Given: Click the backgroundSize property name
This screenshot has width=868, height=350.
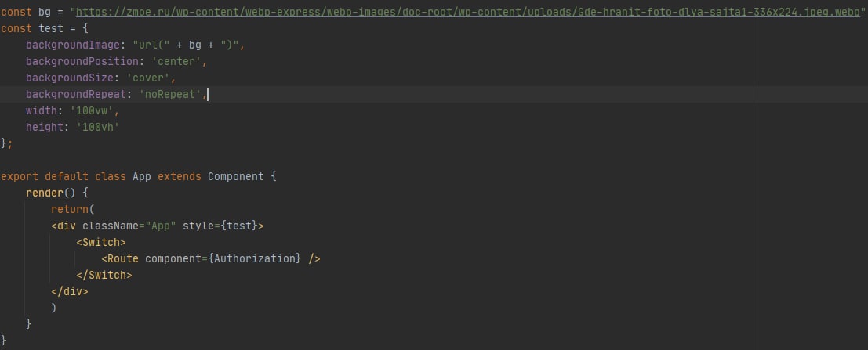Looking at the screenshot, I should point(69,78).
